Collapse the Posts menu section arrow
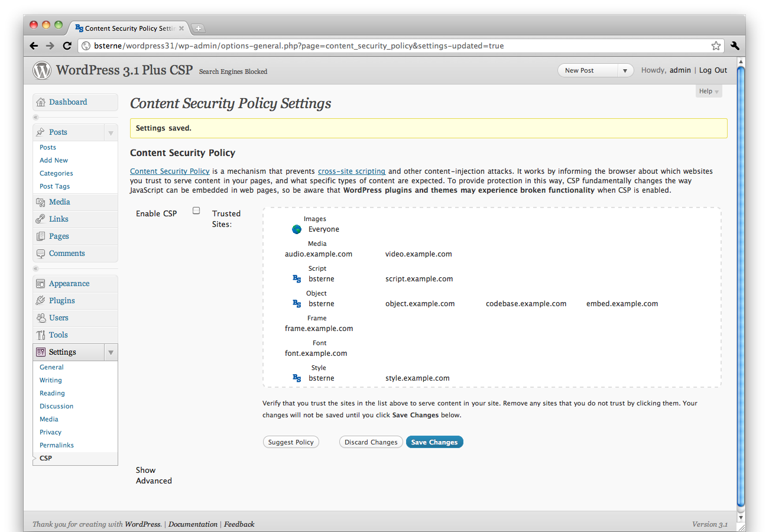769x532 pixels. (111, 132)
